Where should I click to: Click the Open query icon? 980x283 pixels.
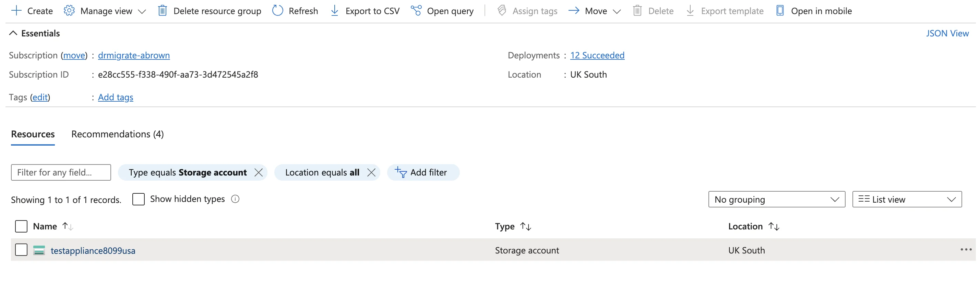click(x=416, y=11)
